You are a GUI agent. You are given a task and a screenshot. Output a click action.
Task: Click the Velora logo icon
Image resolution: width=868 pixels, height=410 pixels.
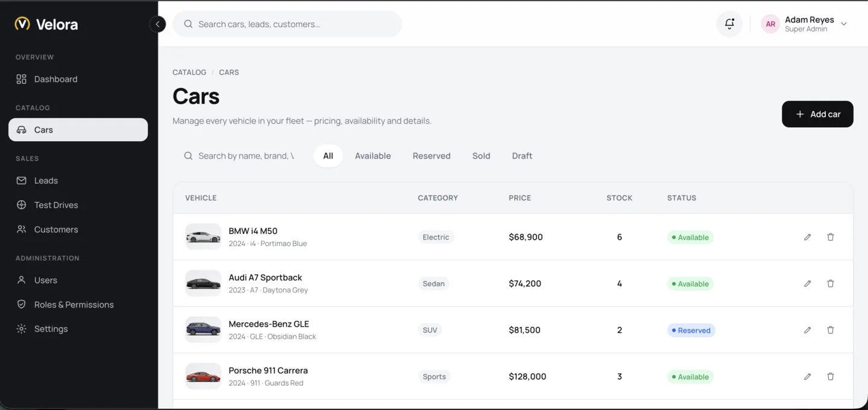22,24
